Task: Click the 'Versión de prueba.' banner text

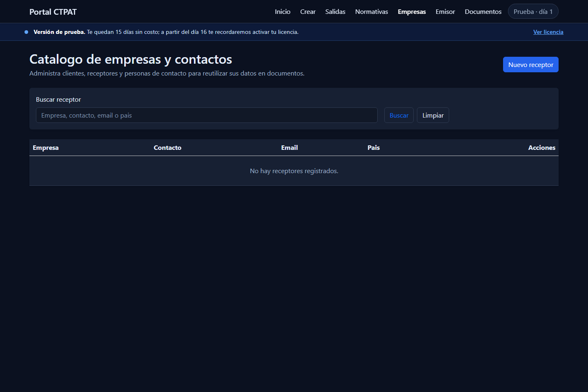Action: pyautogui.click(x=59, y=32)
